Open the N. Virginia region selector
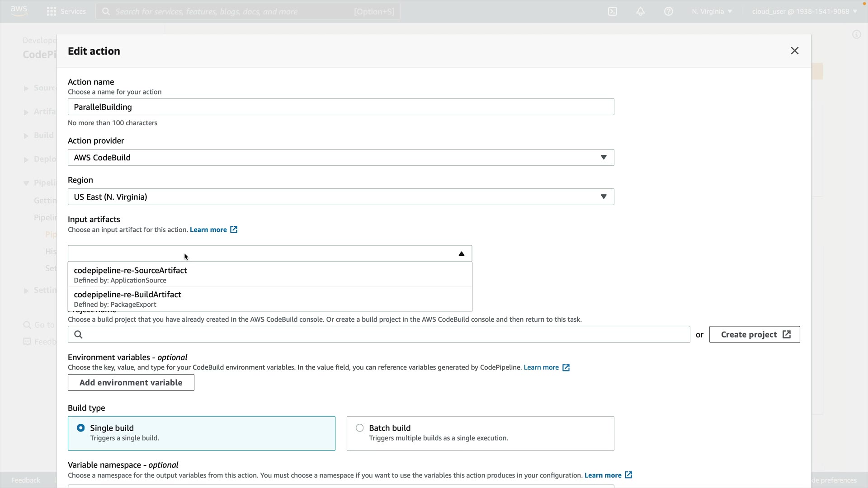 click(712, 11)
